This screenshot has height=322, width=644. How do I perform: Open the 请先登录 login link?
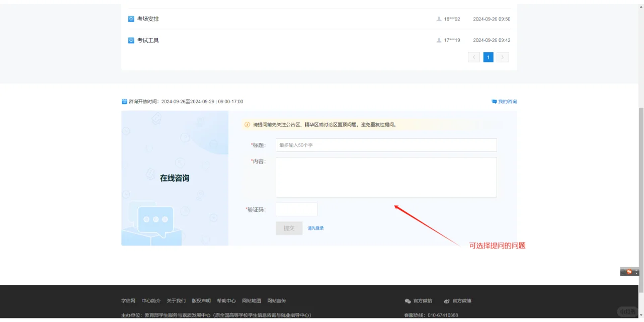[316, 228]
